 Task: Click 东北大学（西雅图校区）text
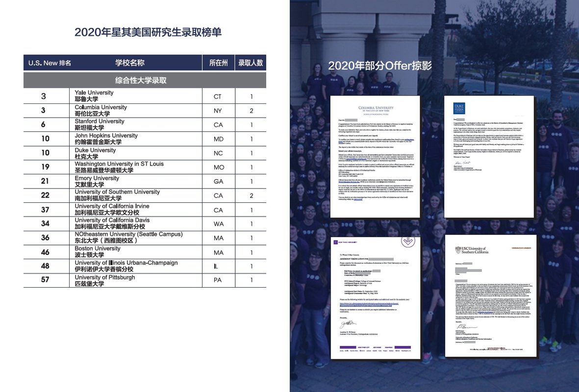click(x=106, y=240)
